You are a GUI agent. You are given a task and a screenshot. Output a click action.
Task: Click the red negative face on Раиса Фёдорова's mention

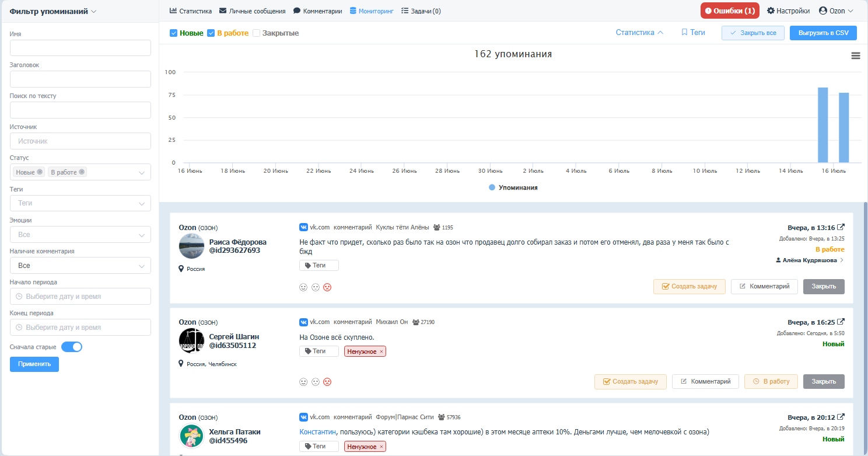[327, 287]
